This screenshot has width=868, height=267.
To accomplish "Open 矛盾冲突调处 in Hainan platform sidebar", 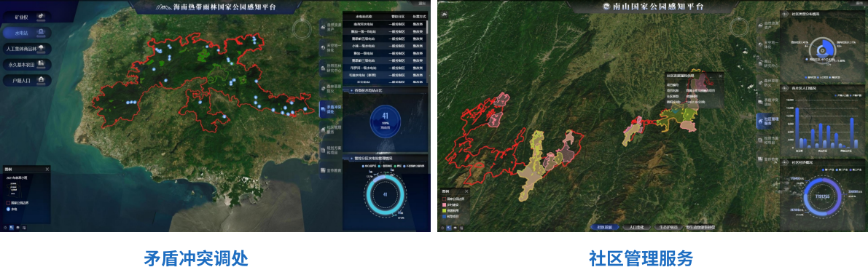I will point(330,109).
